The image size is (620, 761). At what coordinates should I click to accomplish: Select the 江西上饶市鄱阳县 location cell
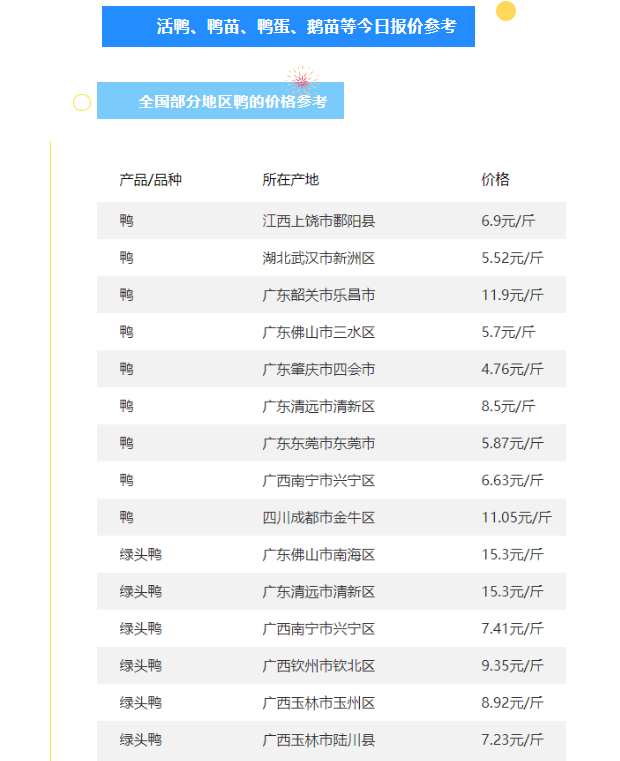tap(318, 221)
